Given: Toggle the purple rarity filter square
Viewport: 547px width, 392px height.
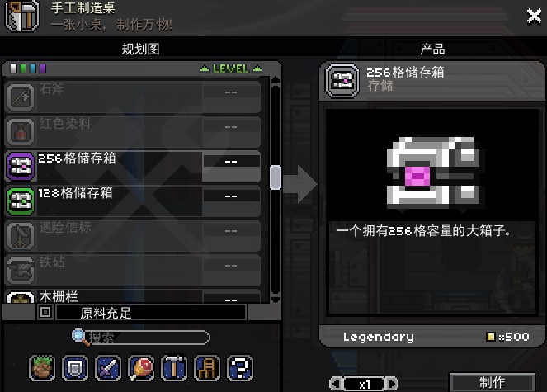Looking at the screenshot, I should pyautogui.click(x=43, y=68).
